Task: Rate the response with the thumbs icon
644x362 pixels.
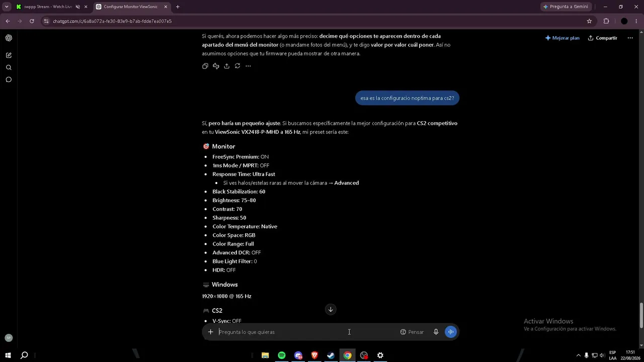Action: coord(216,66)
